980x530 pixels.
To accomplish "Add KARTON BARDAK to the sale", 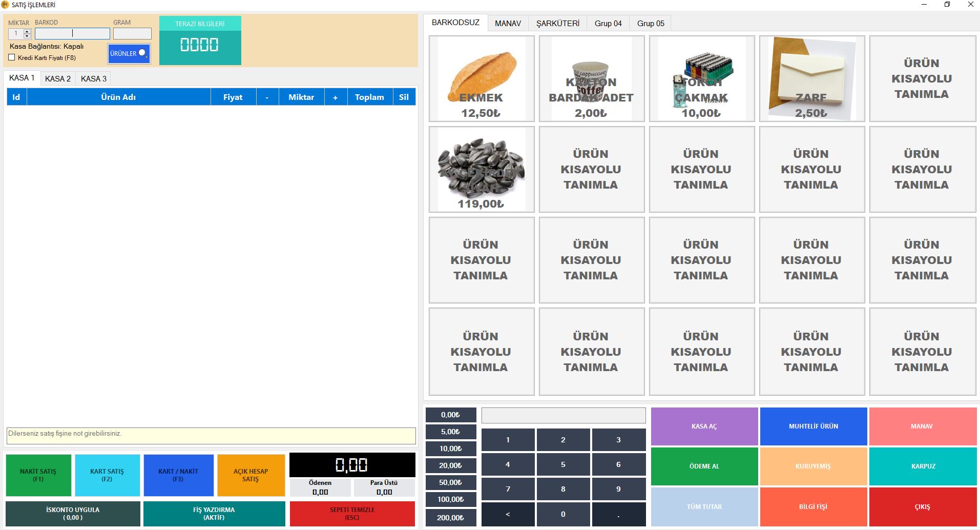I will pyautogui.click(x=591, y=78).
